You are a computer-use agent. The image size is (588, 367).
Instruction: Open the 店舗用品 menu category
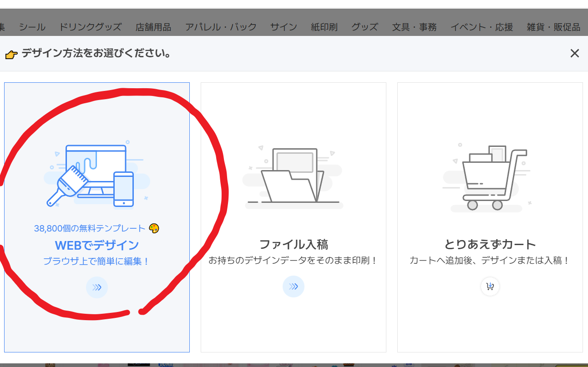(153, 27)
